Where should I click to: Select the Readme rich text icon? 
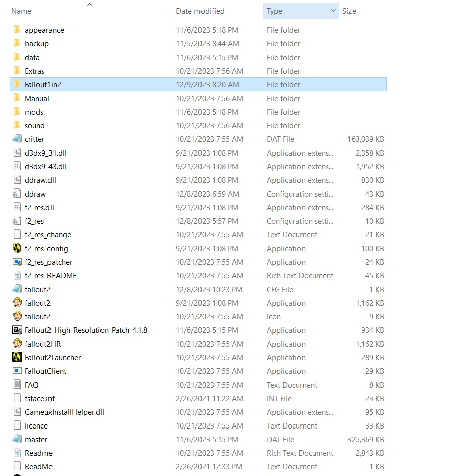pos(17,453)
